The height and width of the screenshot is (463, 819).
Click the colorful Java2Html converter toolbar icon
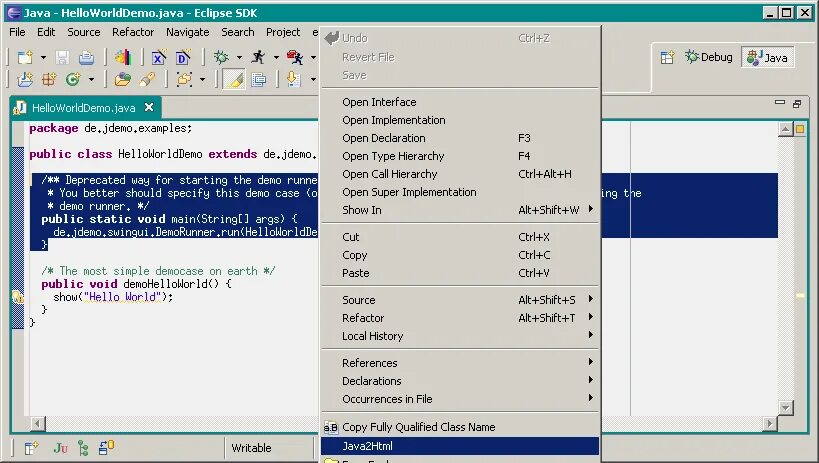[123, 57]
